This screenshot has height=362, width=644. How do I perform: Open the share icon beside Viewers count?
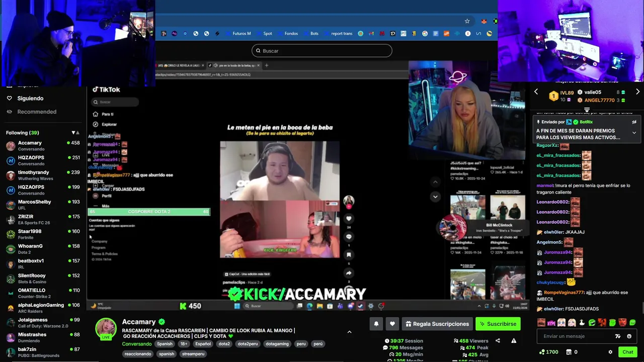(x=498, y=341)
